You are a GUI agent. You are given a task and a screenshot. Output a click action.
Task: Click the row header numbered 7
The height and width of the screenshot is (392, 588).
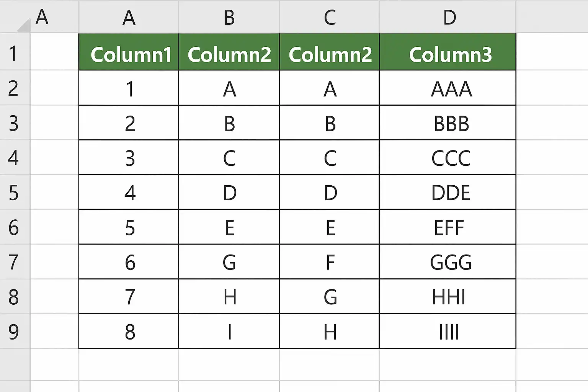(x=14, y=262)
